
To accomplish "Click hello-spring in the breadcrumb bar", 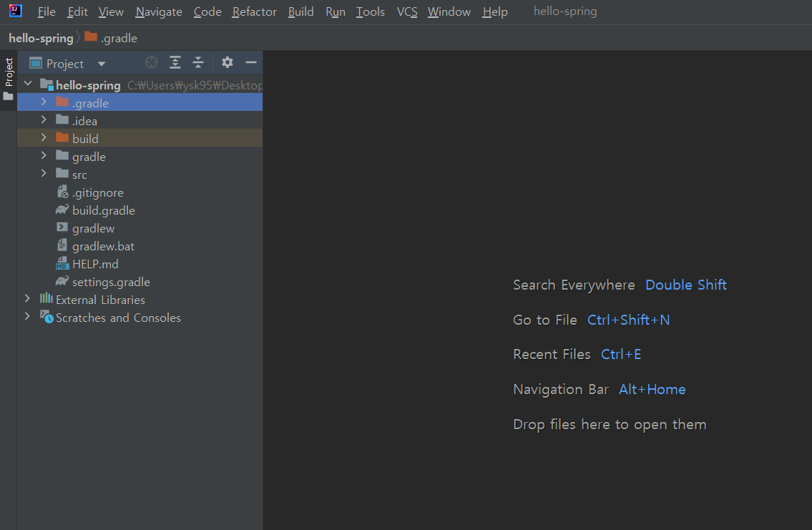I will (x=41, y=39).
